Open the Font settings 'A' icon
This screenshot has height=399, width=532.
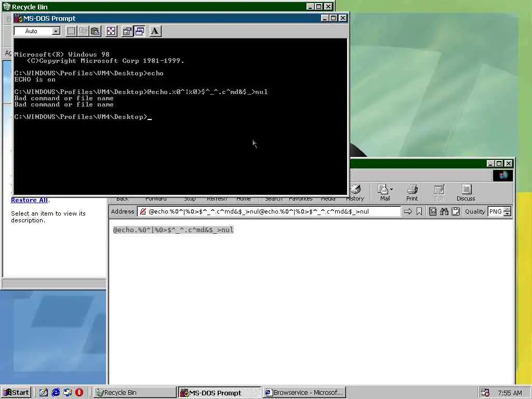pyautogui.click(x=155, y=31)
